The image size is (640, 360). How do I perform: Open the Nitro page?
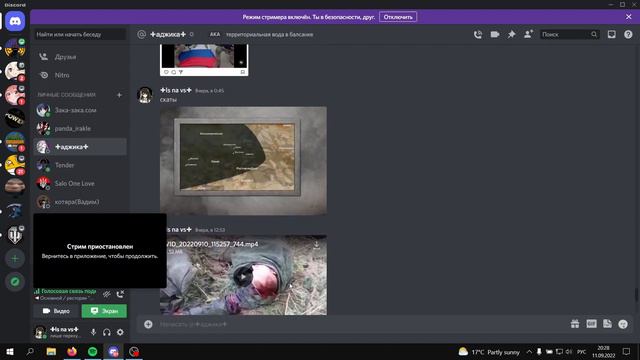coord(80,75)
